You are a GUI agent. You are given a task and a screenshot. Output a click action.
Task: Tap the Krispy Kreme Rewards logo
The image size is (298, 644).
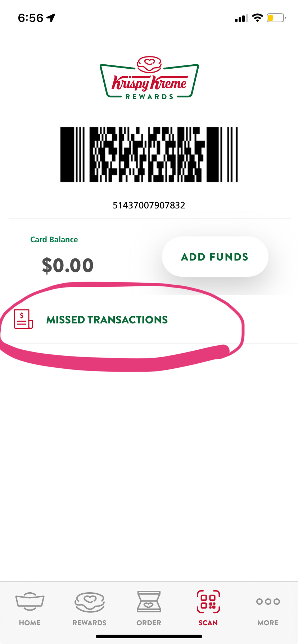point(149,78)
